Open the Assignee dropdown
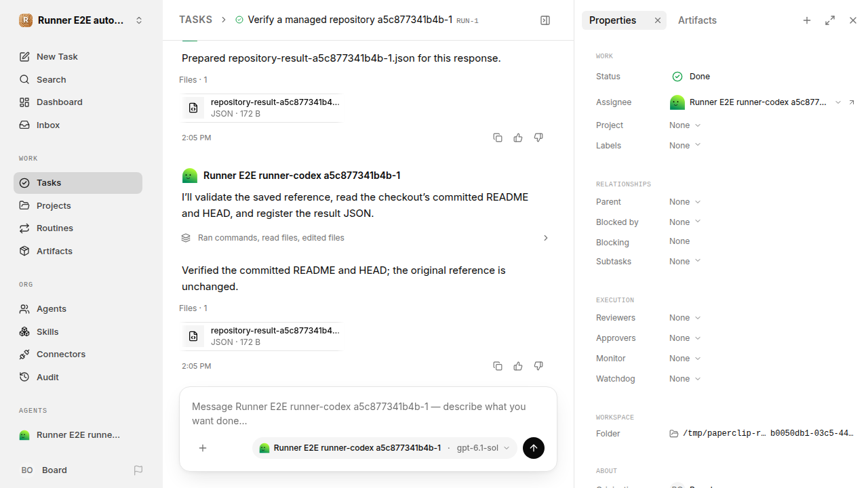 click(x=755, y=102)
